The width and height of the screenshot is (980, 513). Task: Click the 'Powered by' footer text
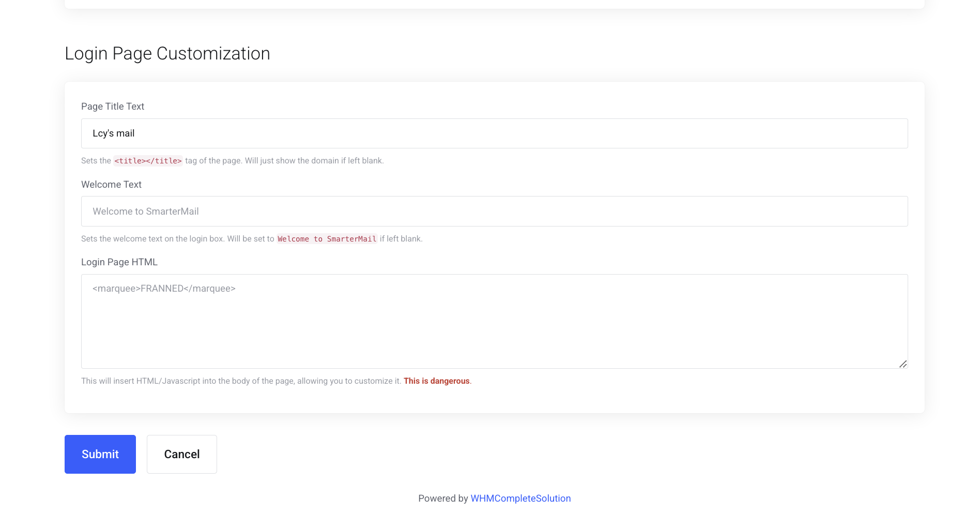pos(443,499)
